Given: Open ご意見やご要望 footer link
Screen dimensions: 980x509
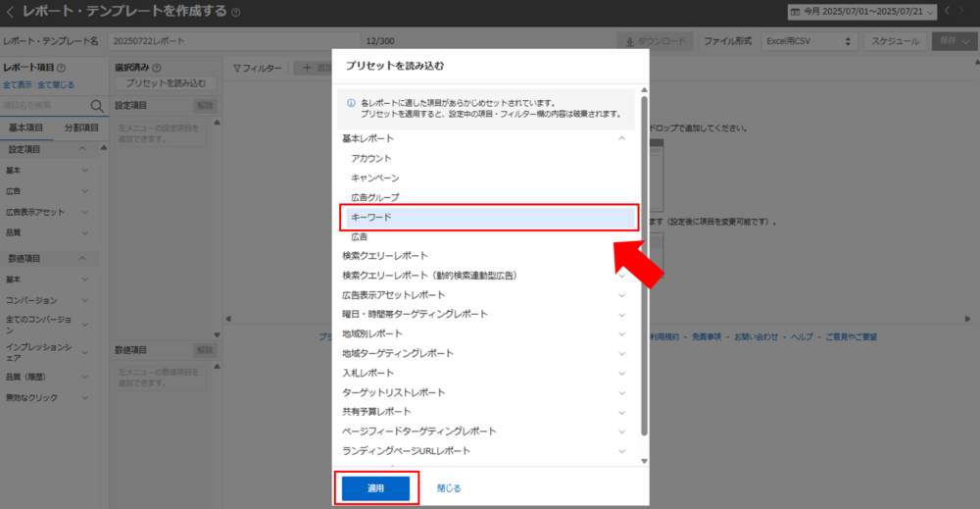Looking at the screenshot, I should coord(852,337).
